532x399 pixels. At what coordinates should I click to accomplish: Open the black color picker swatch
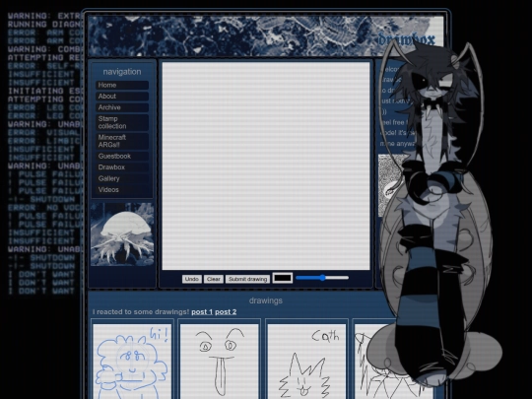point(283,278)
